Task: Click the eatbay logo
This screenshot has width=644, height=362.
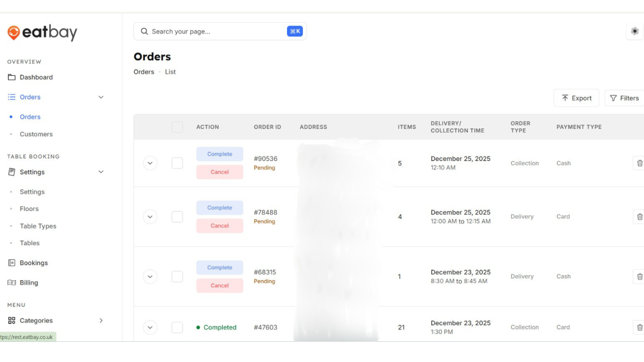Action: coord(42,33)
